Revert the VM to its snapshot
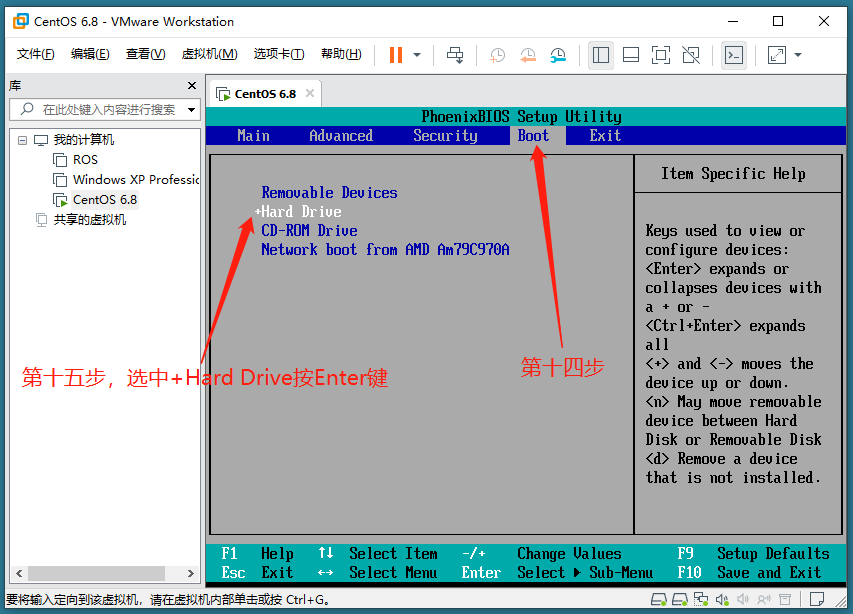This screenshot has height=614, width=853. coord(527,56)
